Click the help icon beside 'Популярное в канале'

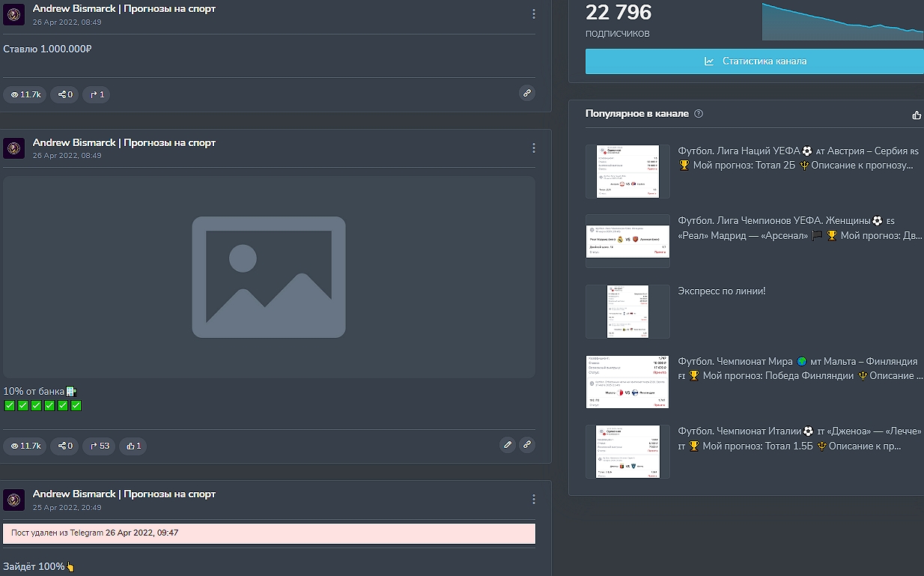coord(699,114)
